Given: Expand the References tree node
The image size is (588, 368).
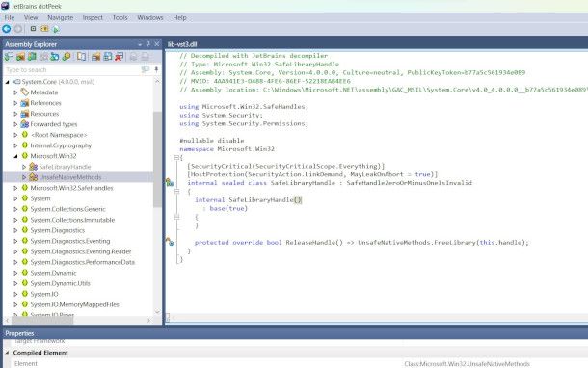Looking at the screenshot, I should 15,103.
